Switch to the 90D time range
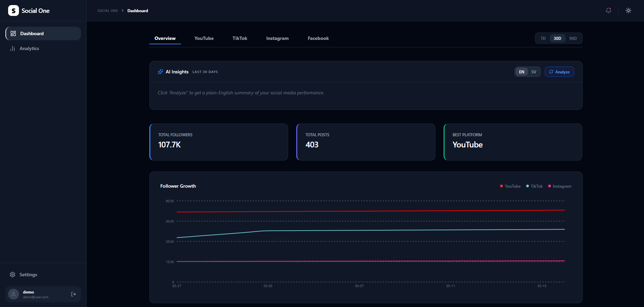 point(573,38)
